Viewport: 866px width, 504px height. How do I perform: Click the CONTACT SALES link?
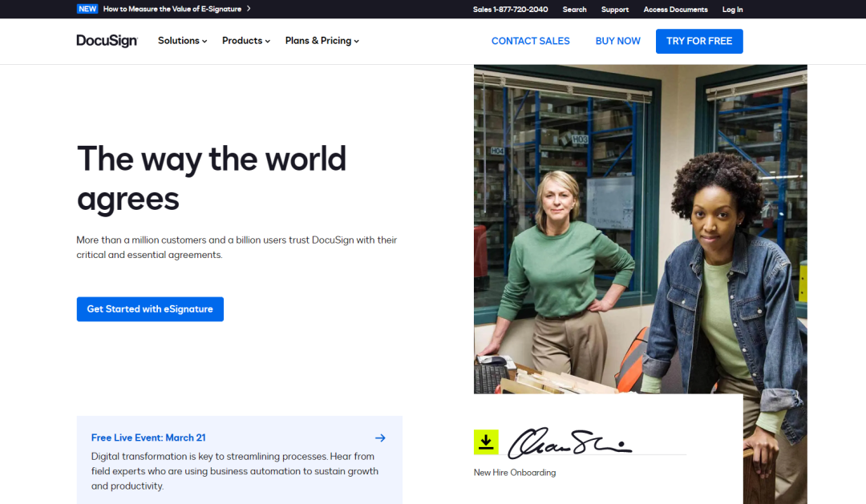530,42
